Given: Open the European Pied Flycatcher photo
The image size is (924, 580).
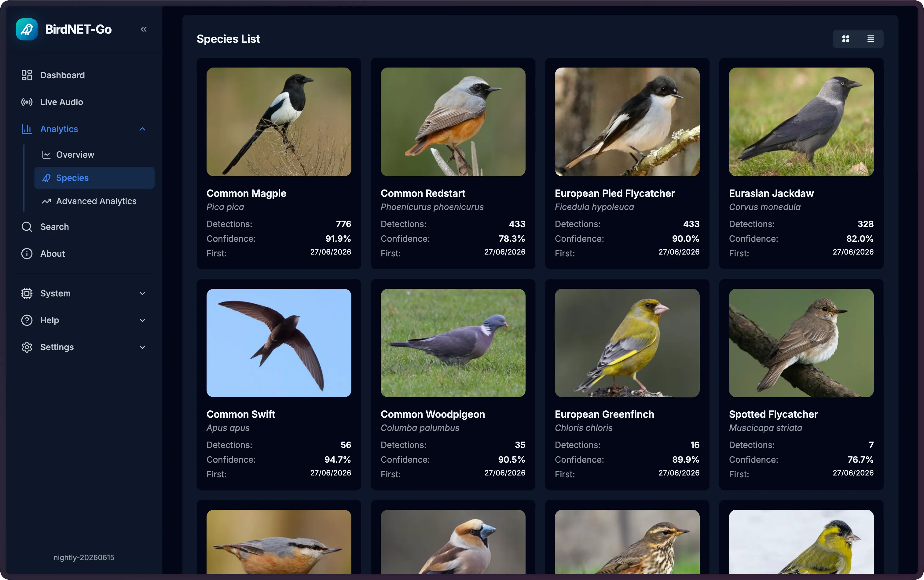Looking at the screenshot, I should coord(627,122).
